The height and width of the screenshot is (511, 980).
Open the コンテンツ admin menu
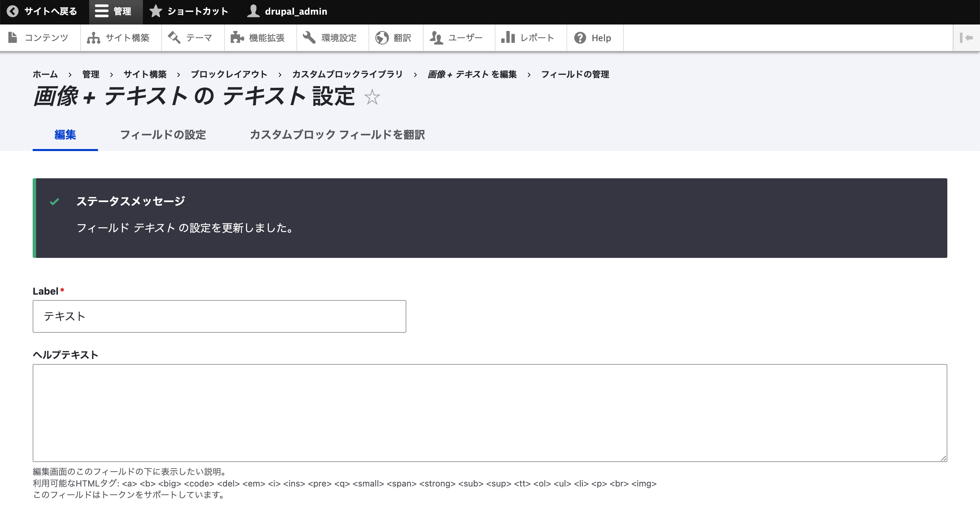(x=40, y=38)
